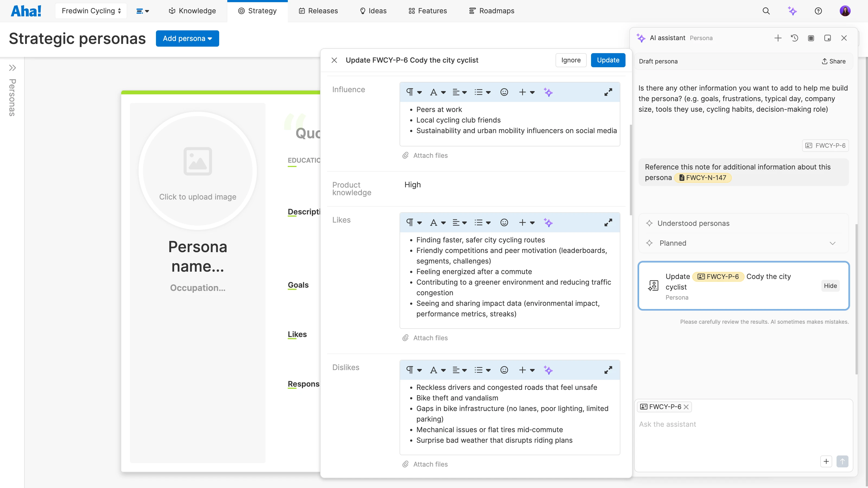Click the search icon in top bar
The width and height of the screenshot is (868, 488).
[766, 11]
